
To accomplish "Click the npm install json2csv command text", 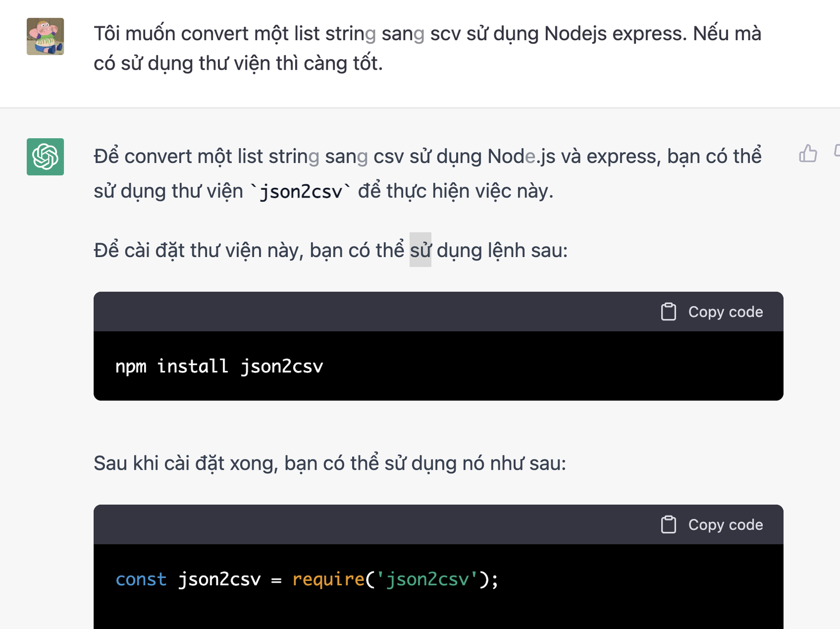I will pos(219,365).
